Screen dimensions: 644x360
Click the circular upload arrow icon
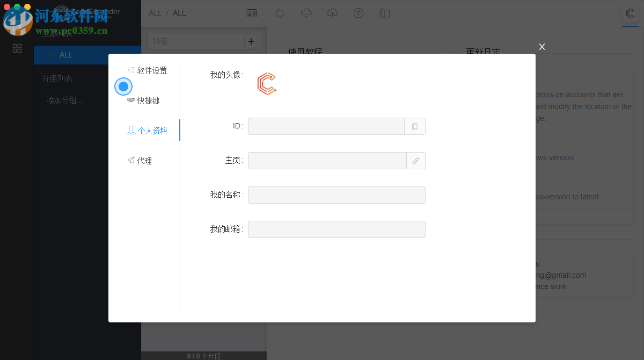358,13
